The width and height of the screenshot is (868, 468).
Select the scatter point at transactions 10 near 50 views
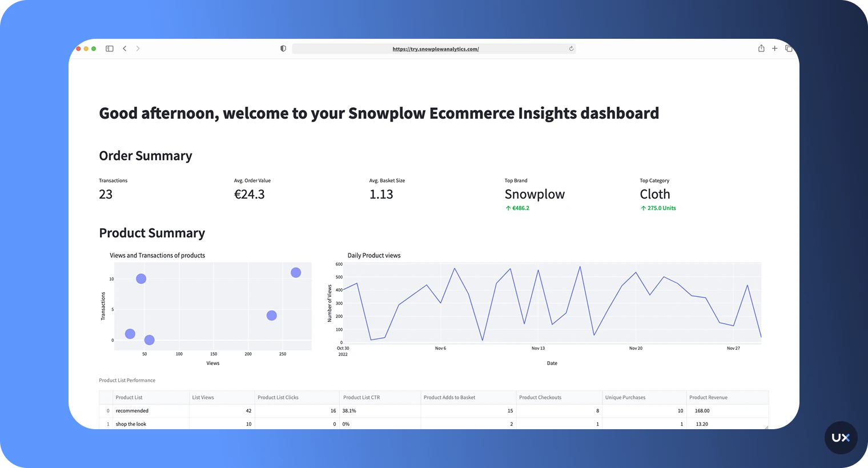point(141,279)
